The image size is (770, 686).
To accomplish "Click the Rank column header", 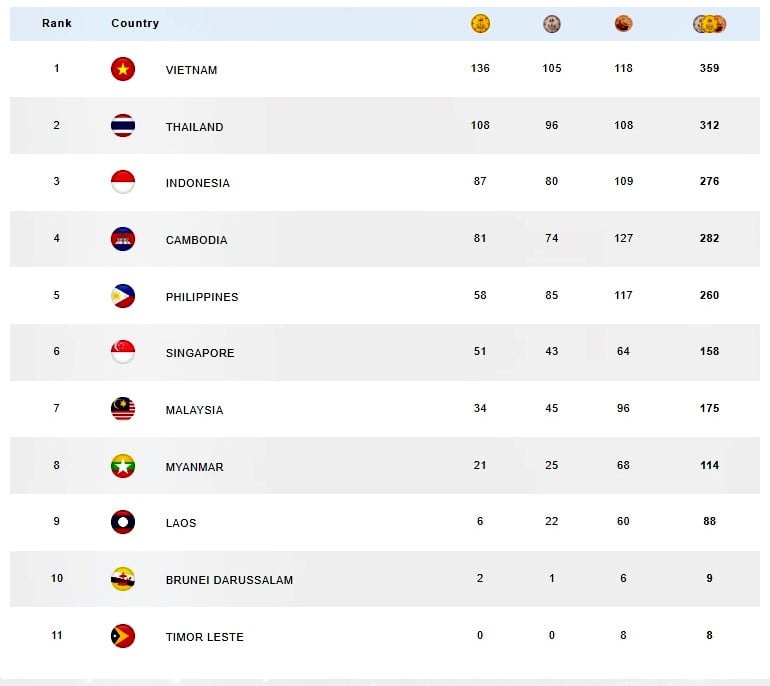I will click(x=57, y=23).
